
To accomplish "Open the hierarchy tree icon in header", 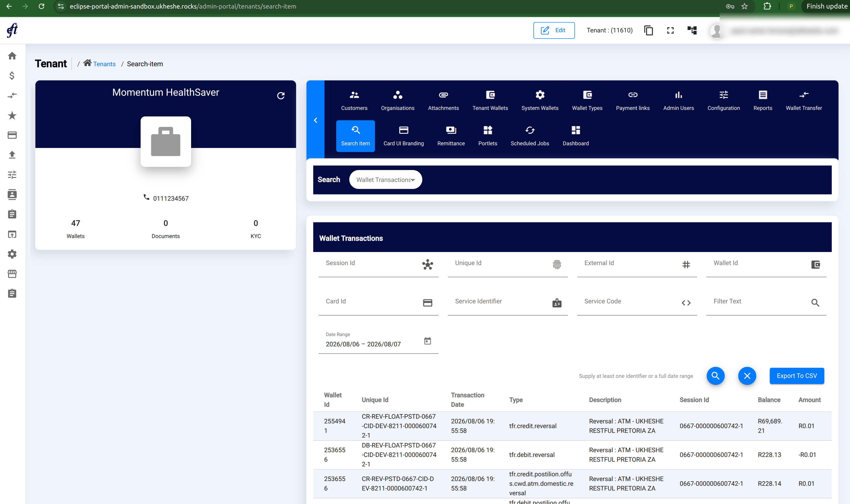I will pyautogui.click(x=692, y=30).
